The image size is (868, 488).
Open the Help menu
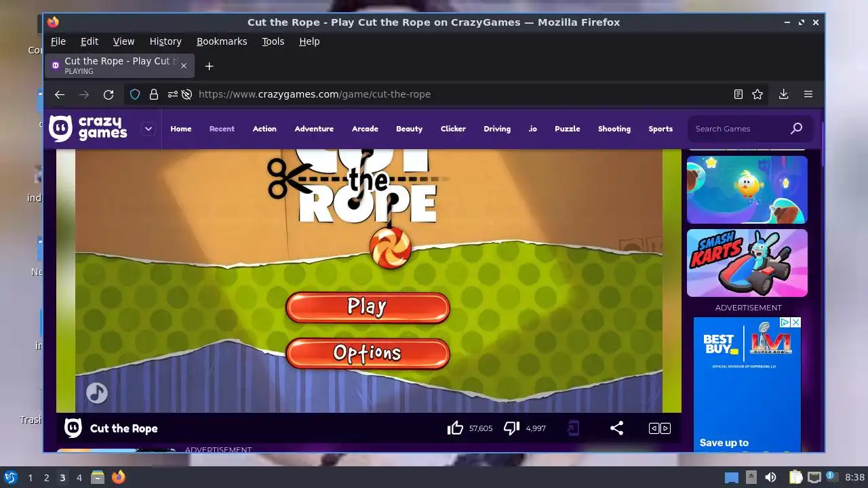coord(309,41)
